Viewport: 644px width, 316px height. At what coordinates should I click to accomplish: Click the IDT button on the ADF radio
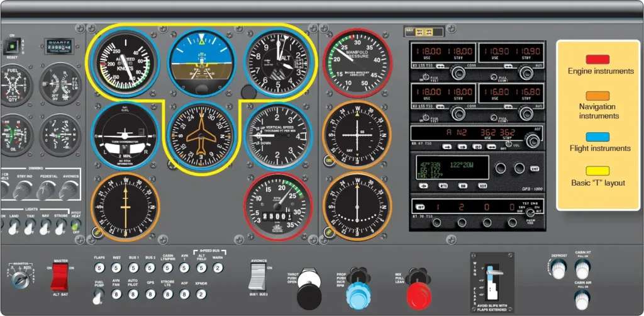point(477,147)
